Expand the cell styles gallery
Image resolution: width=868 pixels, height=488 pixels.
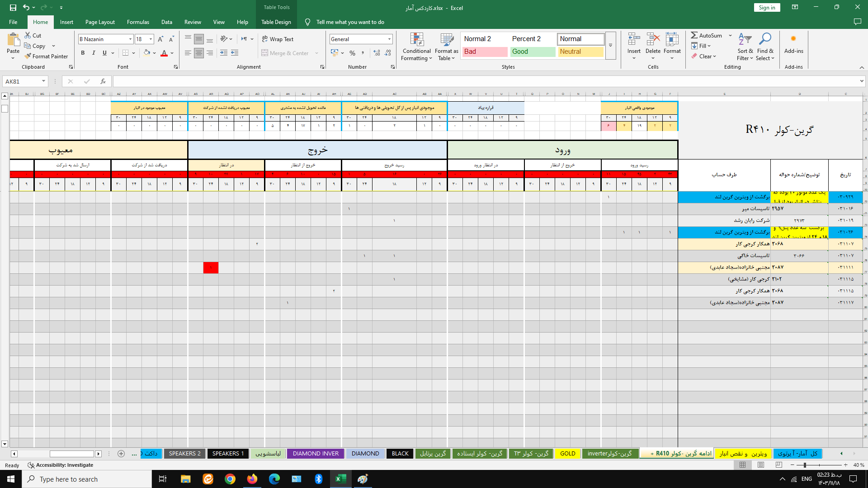click(610, 46)
